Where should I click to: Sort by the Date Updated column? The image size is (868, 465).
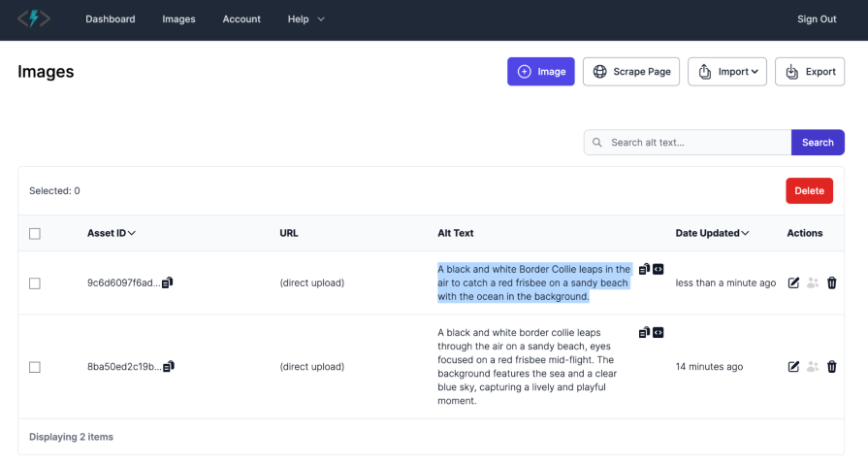pyautogui.click(x=712, y=233)
